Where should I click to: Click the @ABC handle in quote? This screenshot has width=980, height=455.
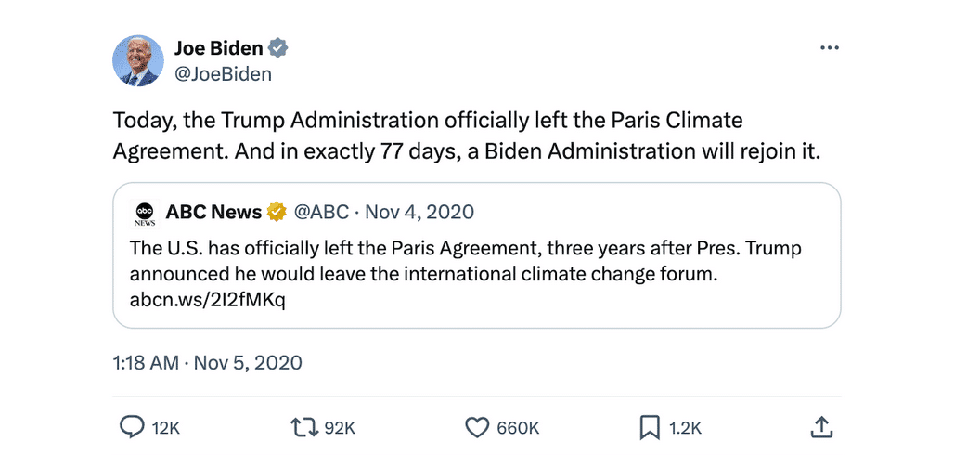point(321,213)
